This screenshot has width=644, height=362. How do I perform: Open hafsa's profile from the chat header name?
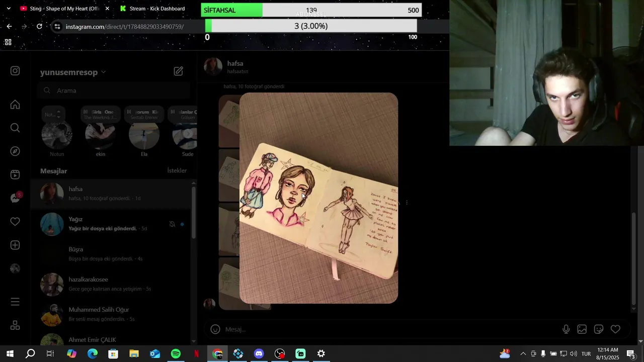click(235, 64)
